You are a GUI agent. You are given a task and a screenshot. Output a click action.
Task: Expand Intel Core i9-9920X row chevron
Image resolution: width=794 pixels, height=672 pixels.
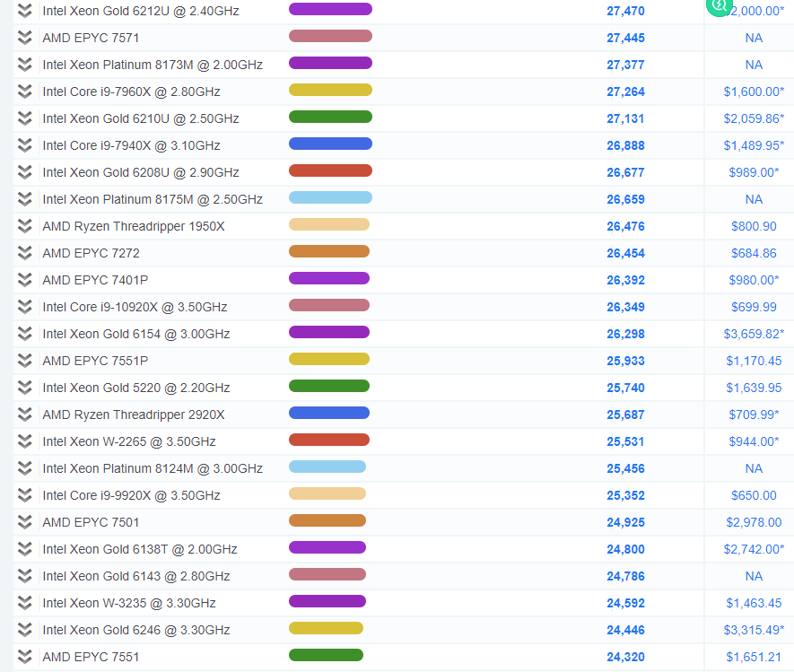(25, 494)
